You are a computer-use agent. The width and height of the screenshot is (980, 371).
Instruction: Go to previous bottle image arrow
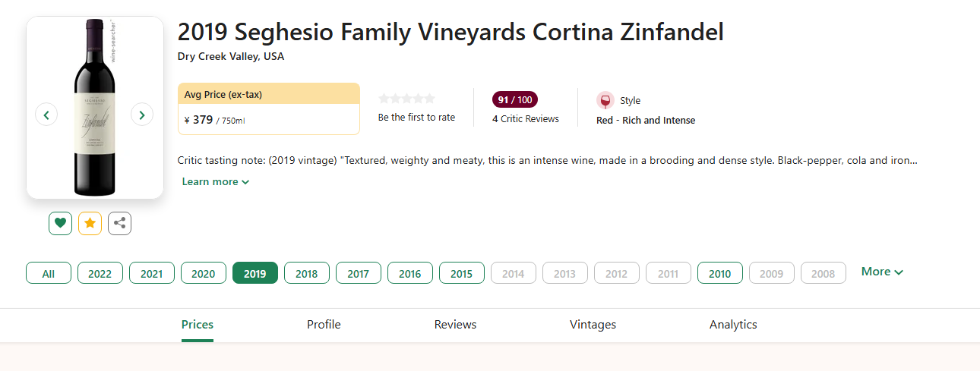[46, 115]
